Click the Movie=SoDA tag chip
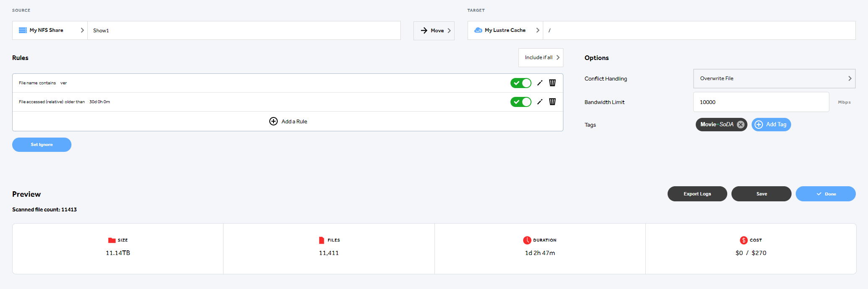Screen dimensions: 868x289 click(x=721, y=125)
